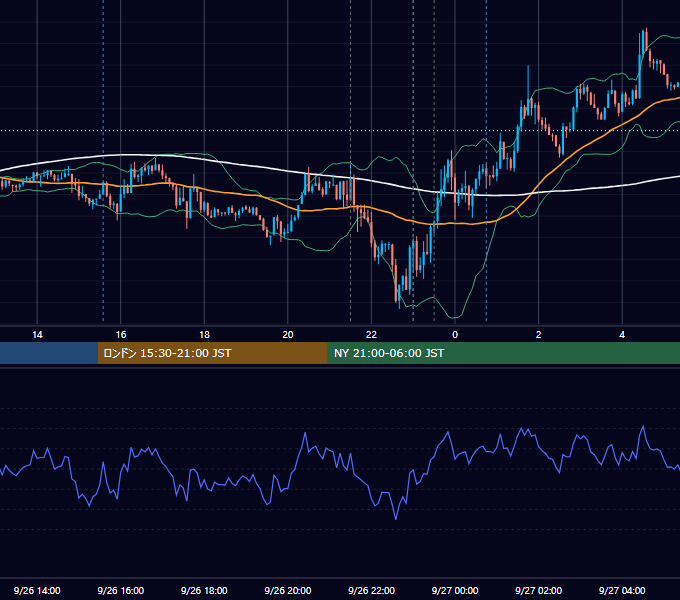The width and height of the screenshot is (680, 600).
Task: Click the NY 21:00-06:00 JST session bar
Action: (503, 353)
